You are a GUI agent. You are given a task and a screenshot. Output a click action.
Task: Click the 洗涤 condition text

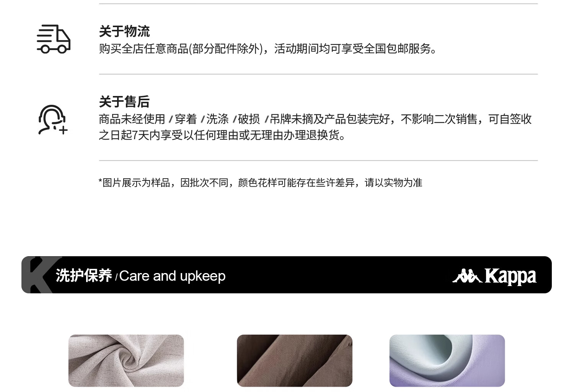tap(217, 119)
